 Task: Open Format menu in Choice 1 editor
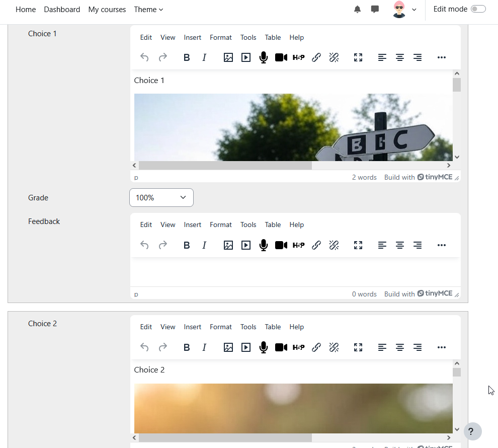[x=221, y=37]
